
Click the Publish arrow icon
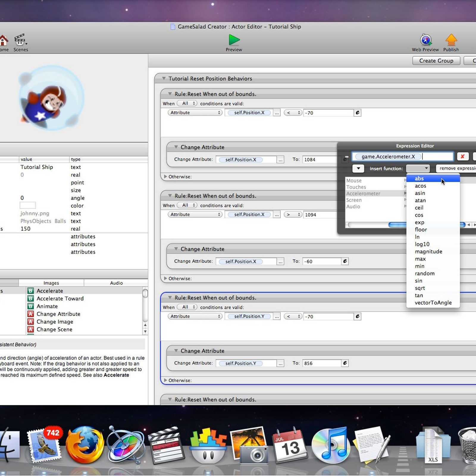pyautogui.click(x=451, y=40)
